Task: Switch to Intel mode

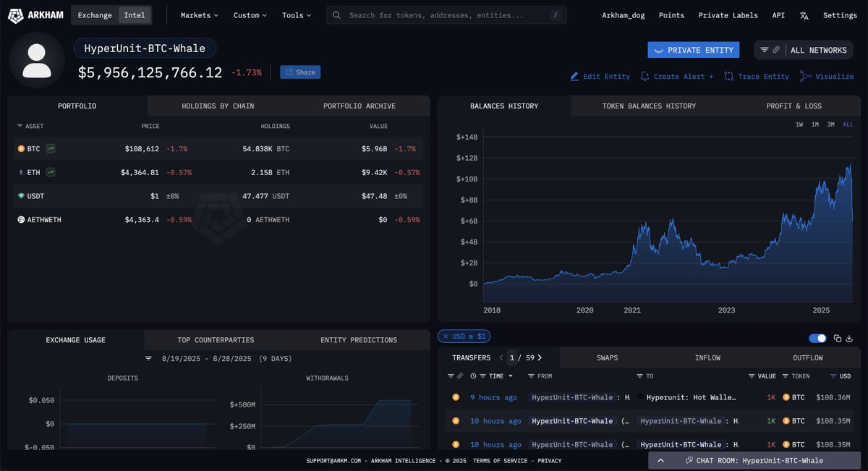Action: (x=135, y=15)
